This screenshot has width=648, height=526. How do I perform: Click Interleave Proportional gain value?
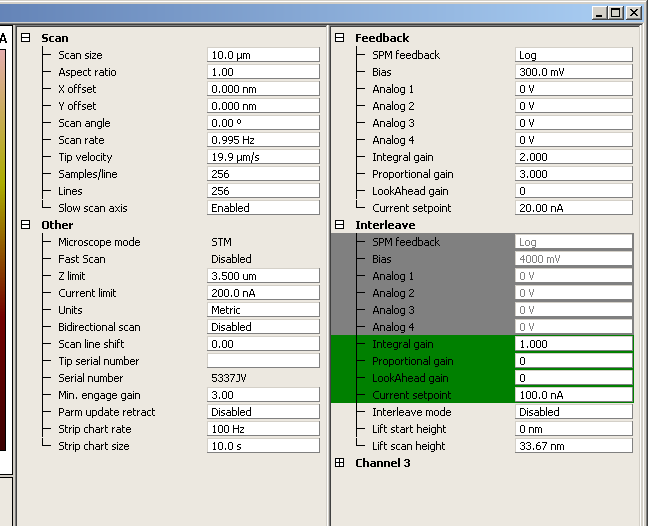click(x=574, y=360)
